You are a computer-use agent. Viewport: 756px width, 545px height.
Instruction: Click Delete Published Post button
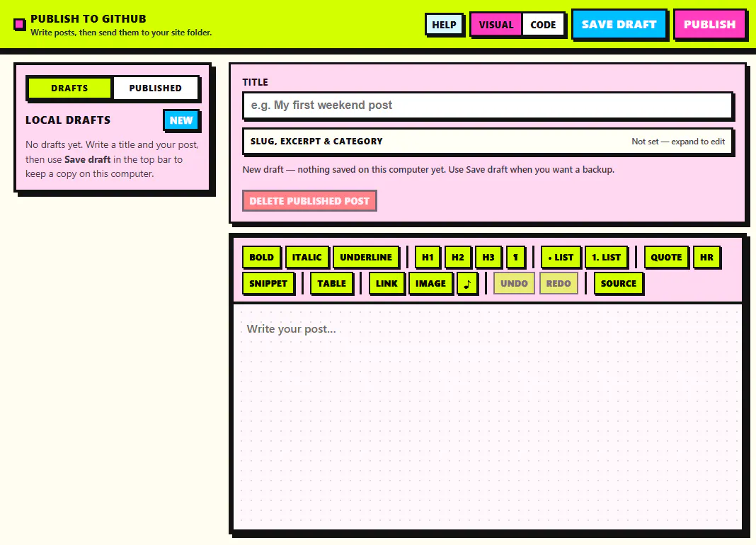(x=309, y=200)
